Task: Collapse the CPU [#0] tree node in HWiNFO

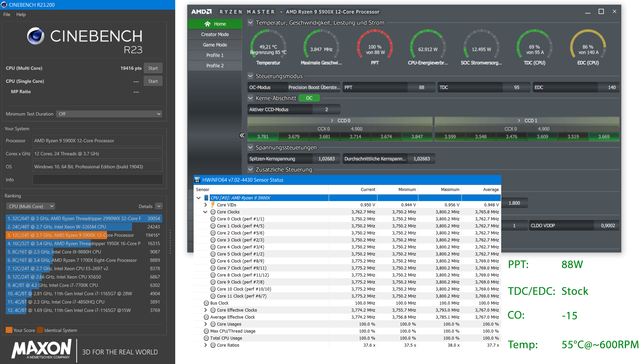Action: coord(199,198)
